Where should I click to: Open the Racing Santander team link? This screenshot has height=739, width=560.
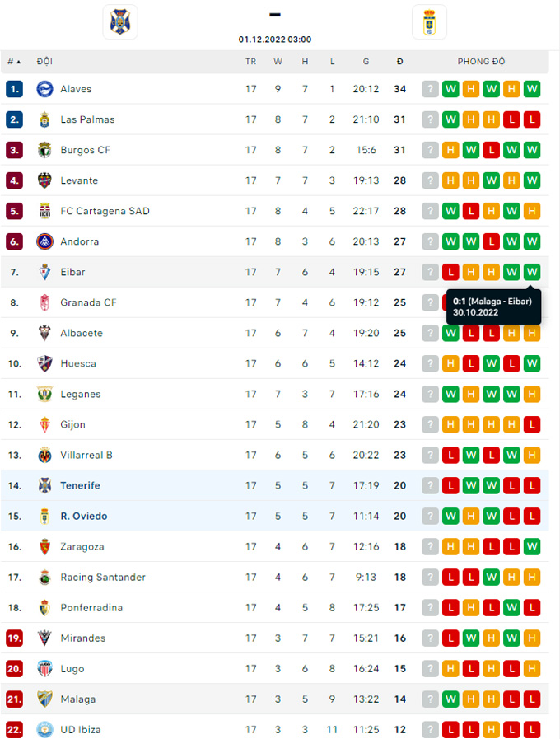(103, 578)
